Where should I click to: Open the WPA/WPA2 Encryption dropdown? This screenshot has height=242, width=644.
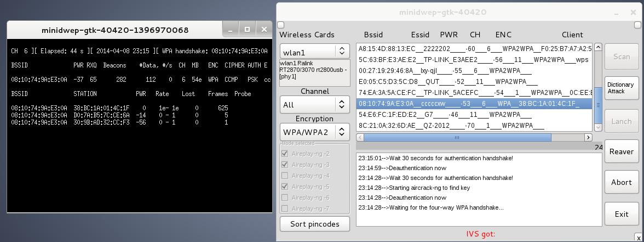314,132
